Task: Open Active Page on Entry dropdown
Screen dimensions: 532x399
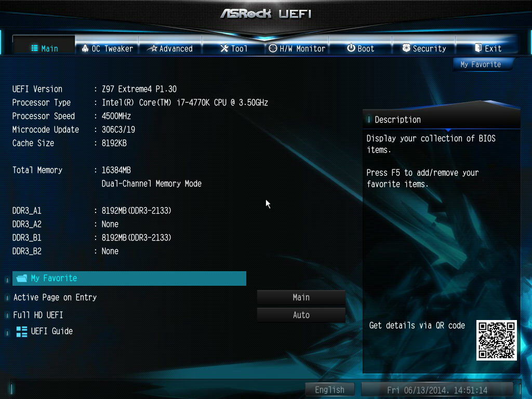Action: point(301,298)
